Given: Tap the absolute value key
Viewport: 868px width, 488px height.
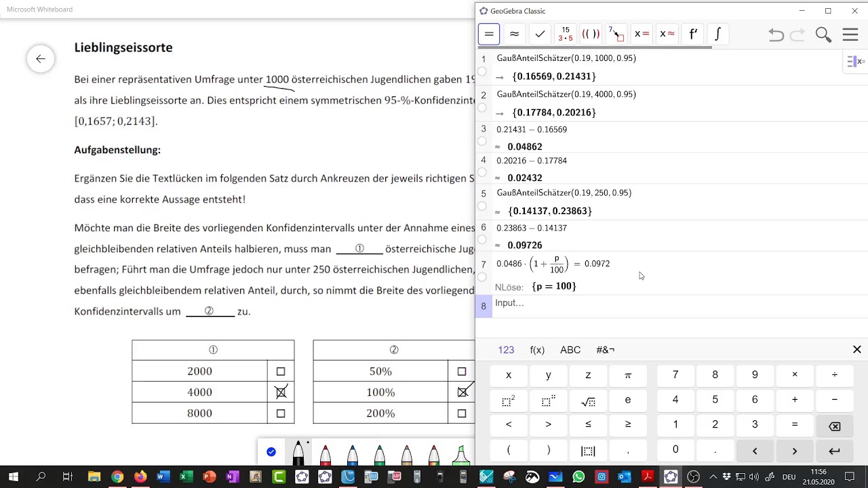Looking at the screenshot, I should [588, 451].
